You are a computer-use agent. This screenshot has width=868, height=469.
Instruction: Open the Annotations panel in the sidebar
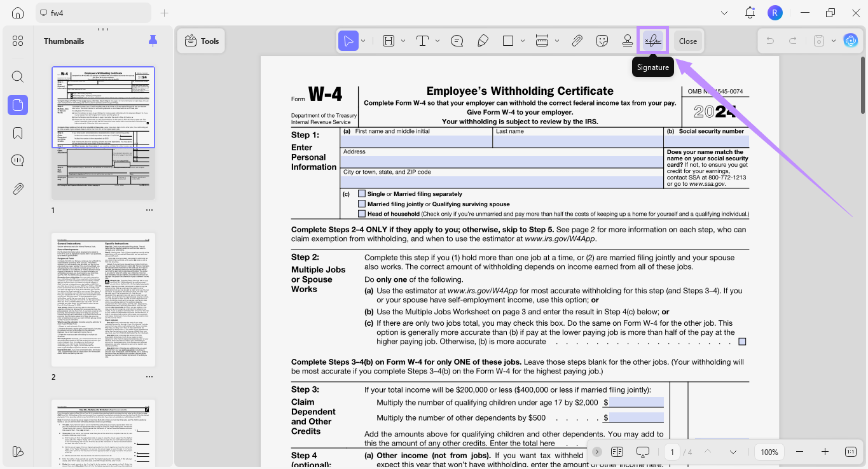point(17,160)
